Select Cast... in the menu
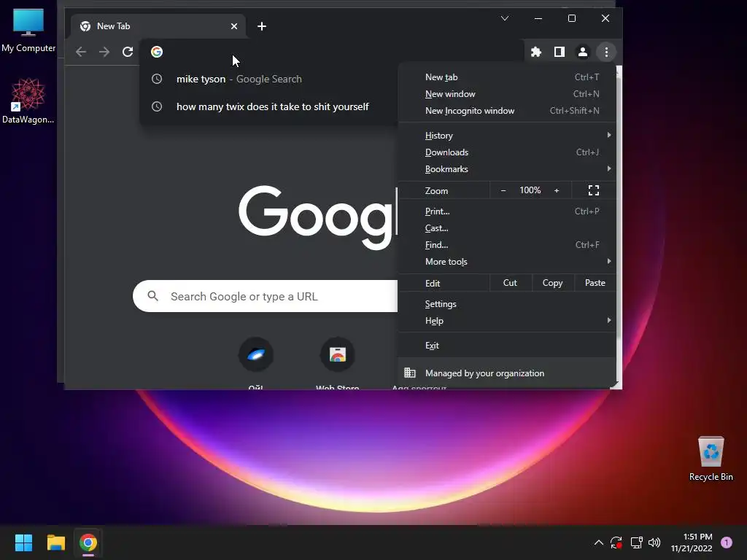Viewport: 747px width, 560px height. coord(507,228)
